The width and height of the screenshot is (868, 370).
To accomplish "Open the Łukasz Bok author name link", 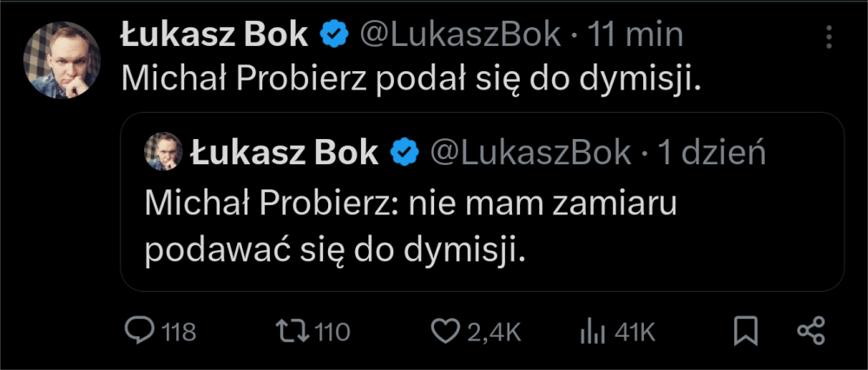I will point(214,35).
